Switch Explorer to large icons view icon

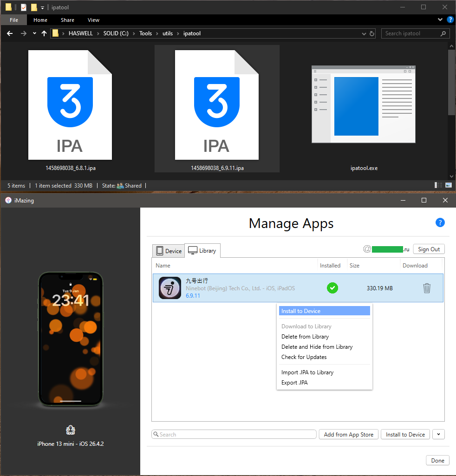click(x=449, y=185)
